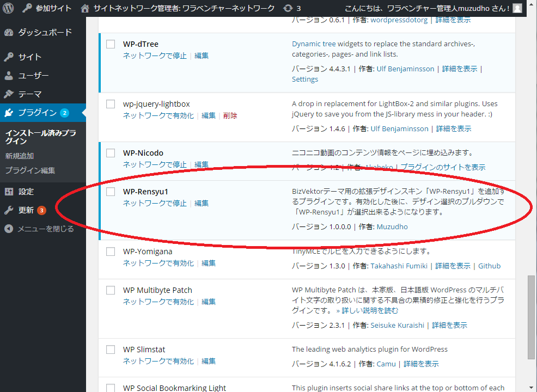Click 編集 under wp-jquery-lightbox
Viewport: 537px width, 392px height.
tap(209, 116)
